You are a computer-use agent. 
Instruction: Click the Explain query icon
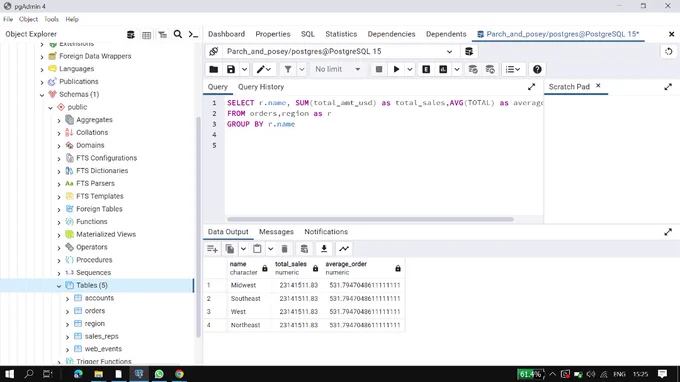click(426, 69)
